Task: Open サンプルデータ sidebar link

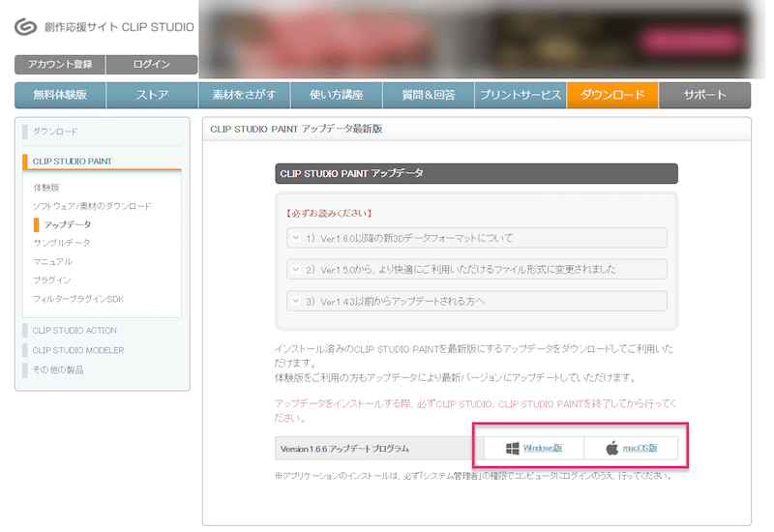Action: tap(62, 243)
